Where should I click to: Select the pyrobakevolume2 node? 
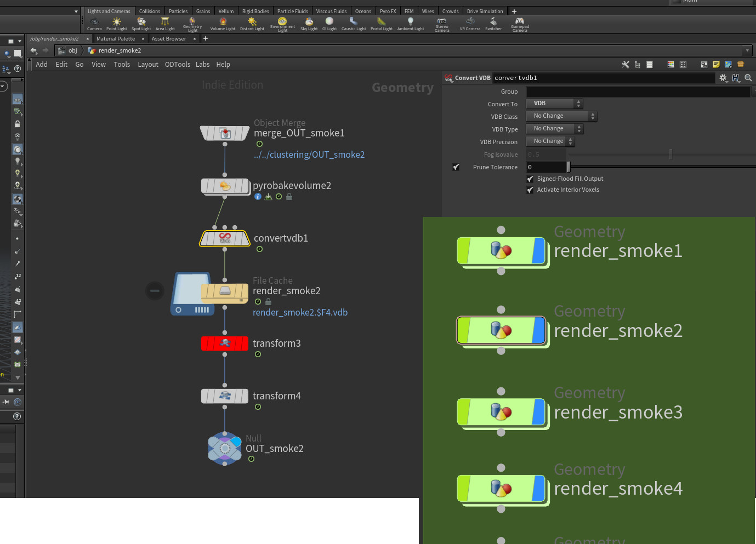pos(225,186)
